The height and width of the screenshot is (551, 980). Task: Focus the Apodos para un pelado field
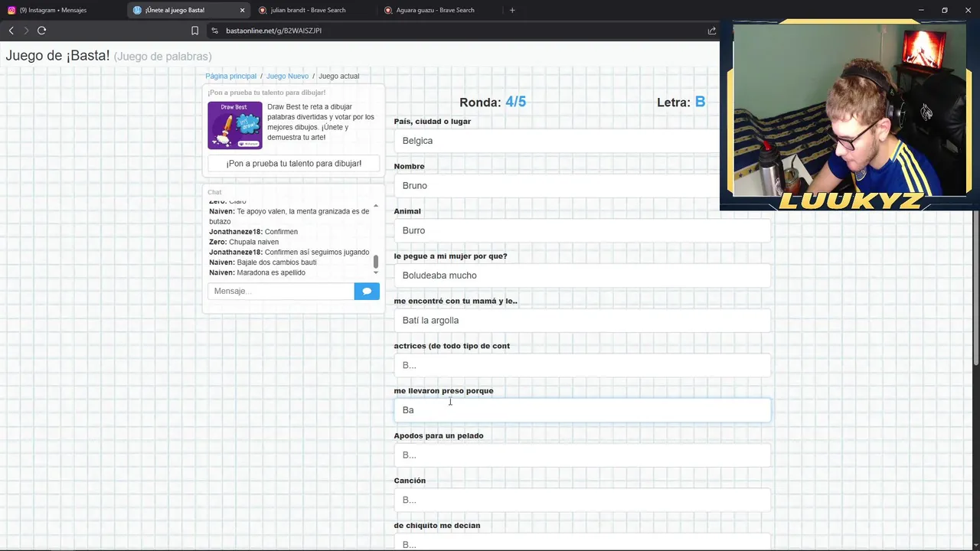point(582,455)
